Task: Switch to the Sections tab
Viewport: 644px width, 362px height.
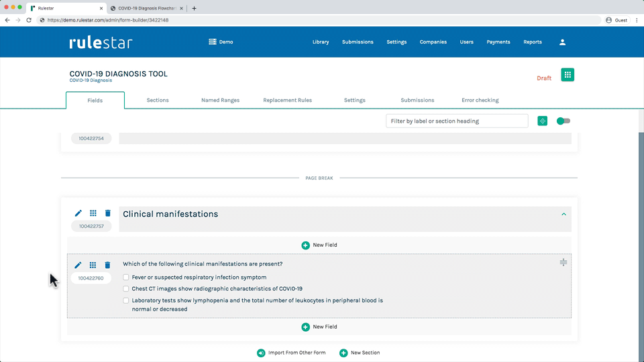Action: coord(158,100)
